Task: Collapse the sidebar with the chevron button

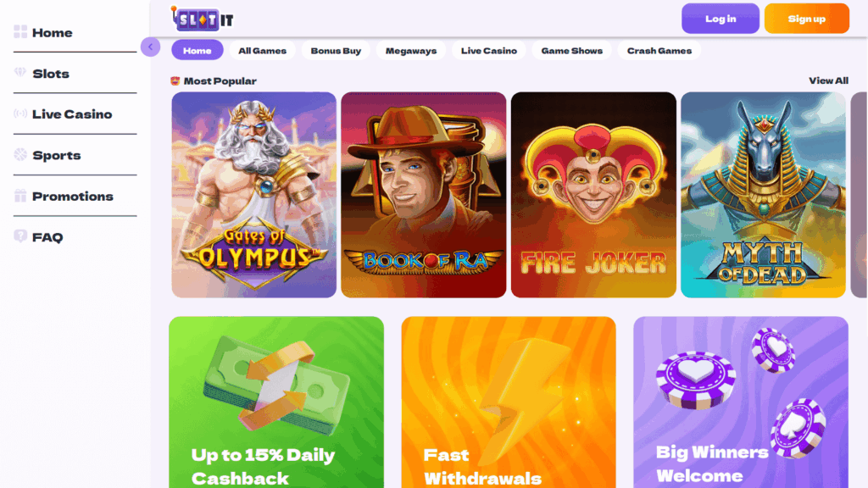Action: [x=151, y=47]
